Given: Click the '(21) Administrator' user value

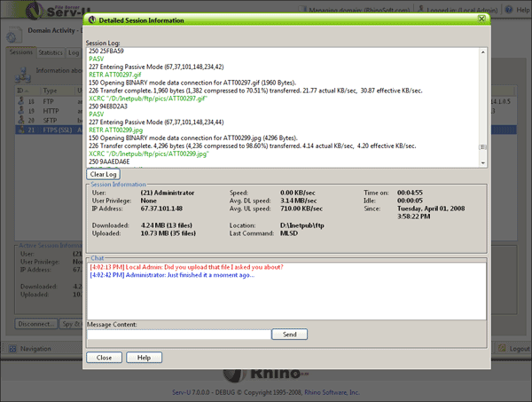Looking at the screenshot, I should [168, 193].
